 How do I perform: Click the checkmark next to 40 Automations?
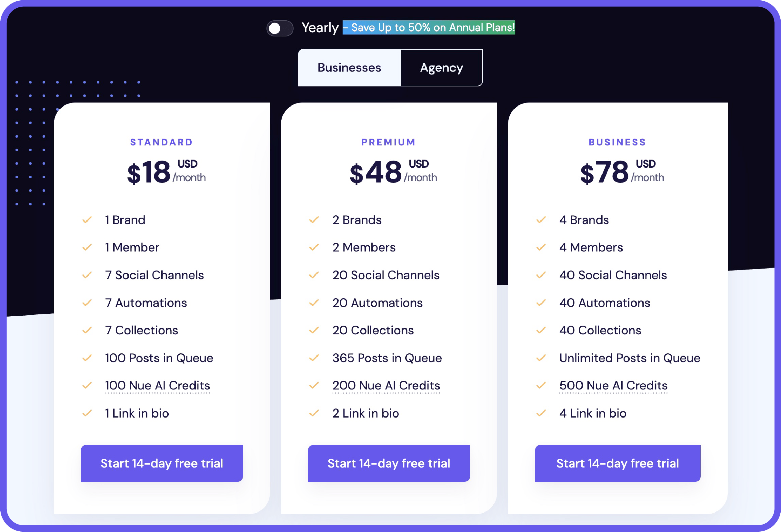tap(541, 303)
